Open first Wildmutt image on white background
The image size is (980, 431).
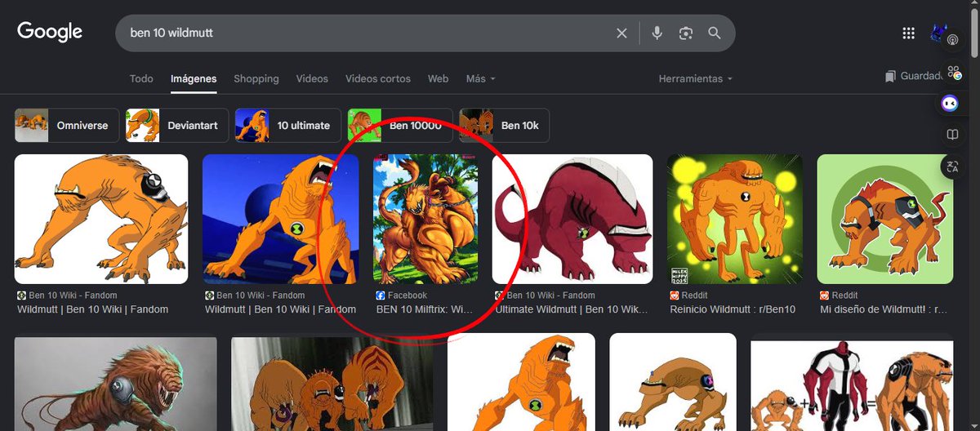tap(101, 219)
